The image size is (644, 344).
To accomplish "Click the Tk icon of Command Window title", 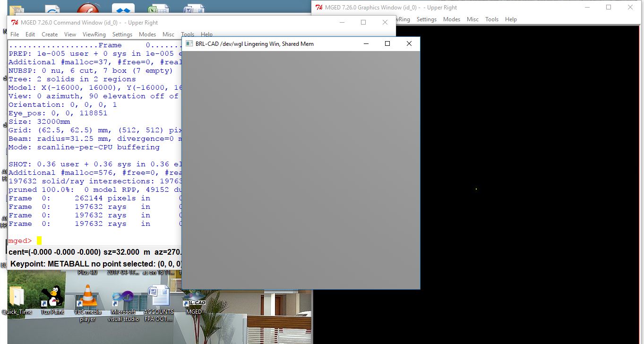I will pyautogui.click(x=15, y=22).
